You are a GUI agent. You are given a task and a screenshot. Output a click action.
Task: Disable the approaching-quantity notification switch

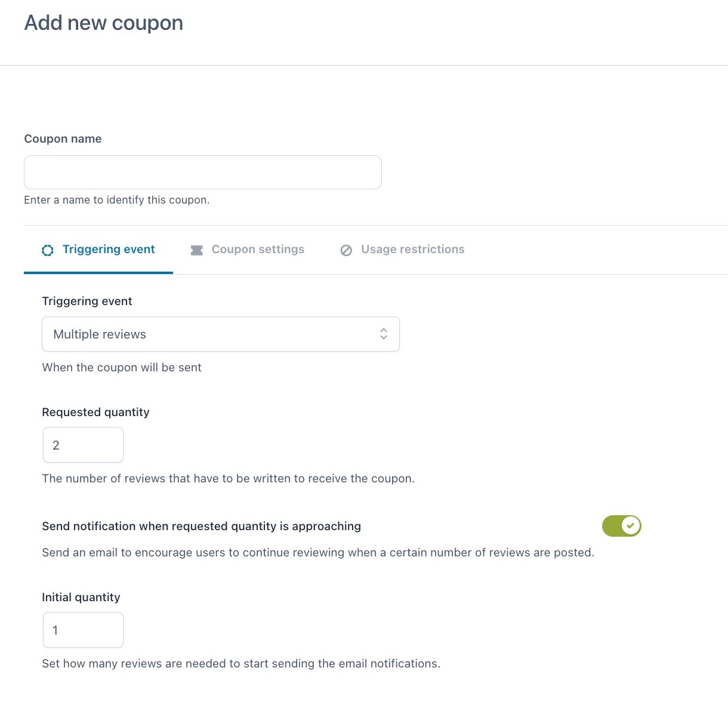(x=621, y=526)
